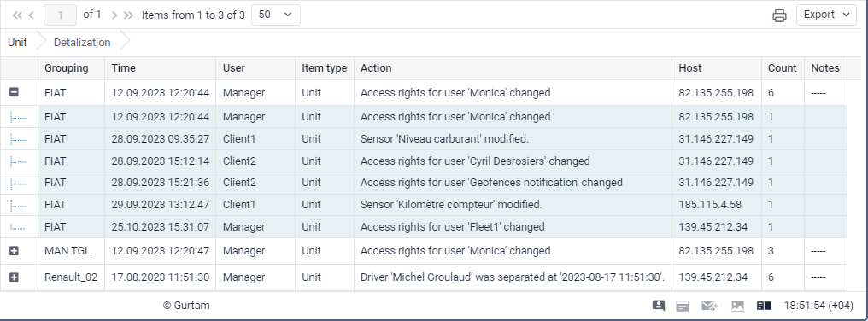Jump to the last page arrow
This screenshot has height=321, width=868.
point(128,15)
